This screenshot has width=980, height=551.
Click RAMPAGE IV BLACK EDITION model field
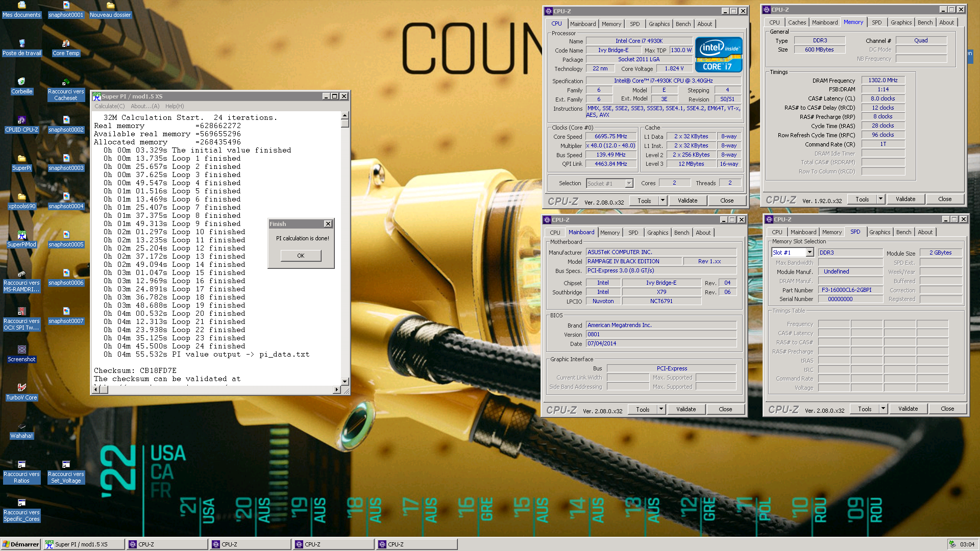[634, 261]
